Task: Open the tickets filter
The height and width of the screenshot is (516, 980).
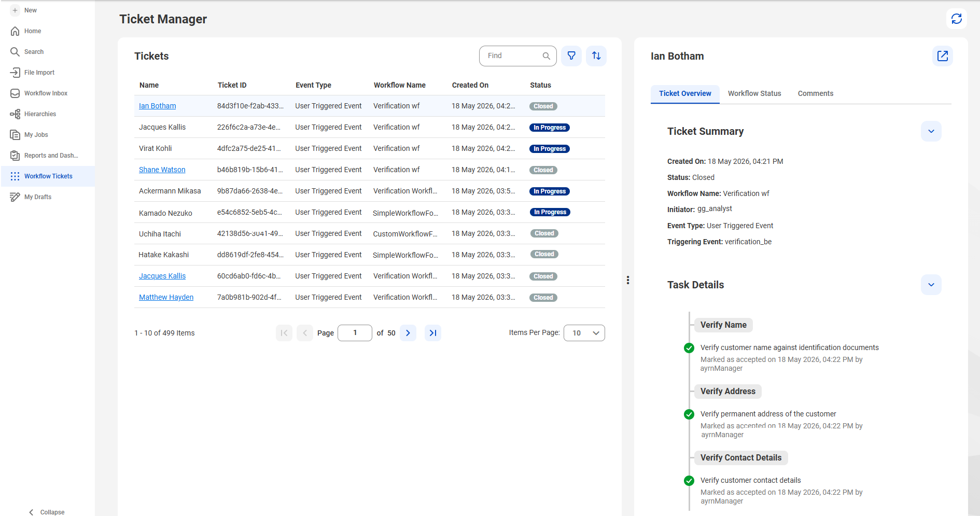Action: click(x=571, y=56)
